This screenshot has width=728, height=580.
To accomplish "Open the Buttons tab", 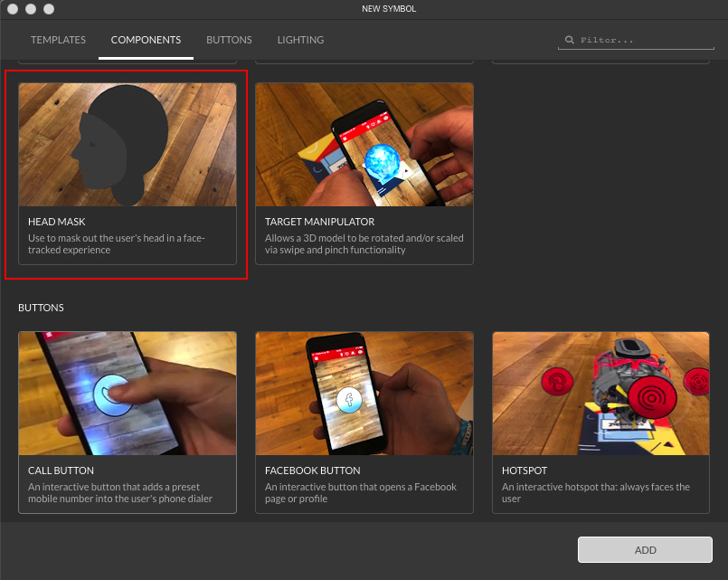I will click(229, 40).
